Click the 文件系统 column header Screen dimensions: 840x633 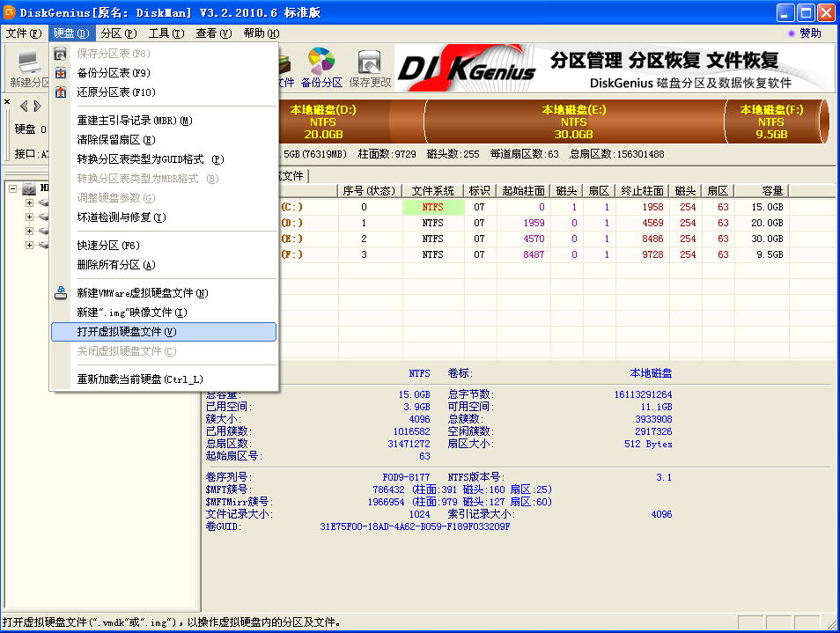tap(433, 191)
